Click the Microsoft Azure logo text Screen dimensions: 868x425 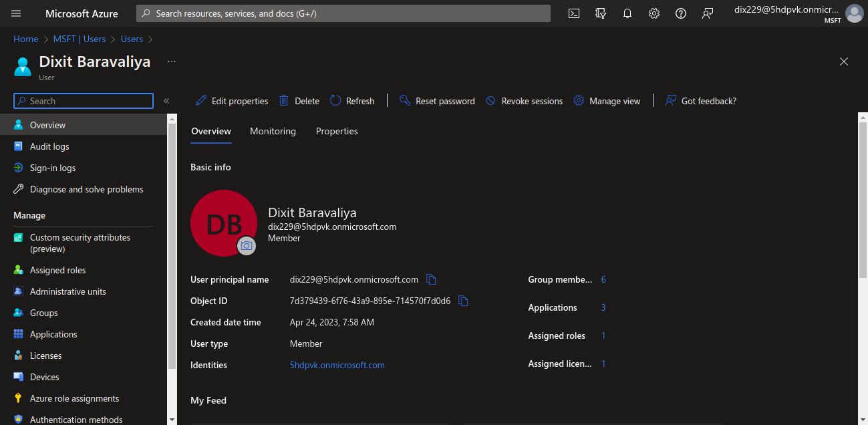point(82,13)
